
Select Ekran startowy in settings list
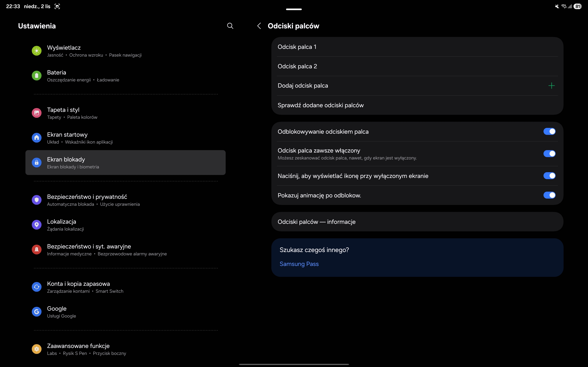[x=67, y=138]
